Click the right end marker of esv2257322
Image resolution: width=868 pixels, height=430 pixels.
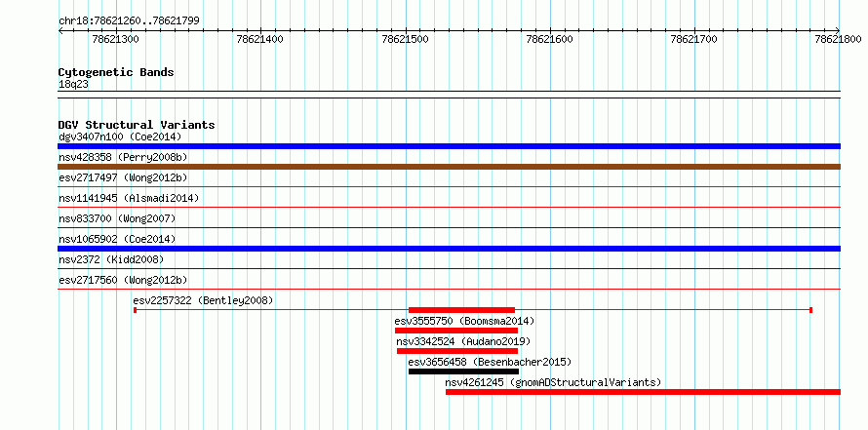pos(811,310)
